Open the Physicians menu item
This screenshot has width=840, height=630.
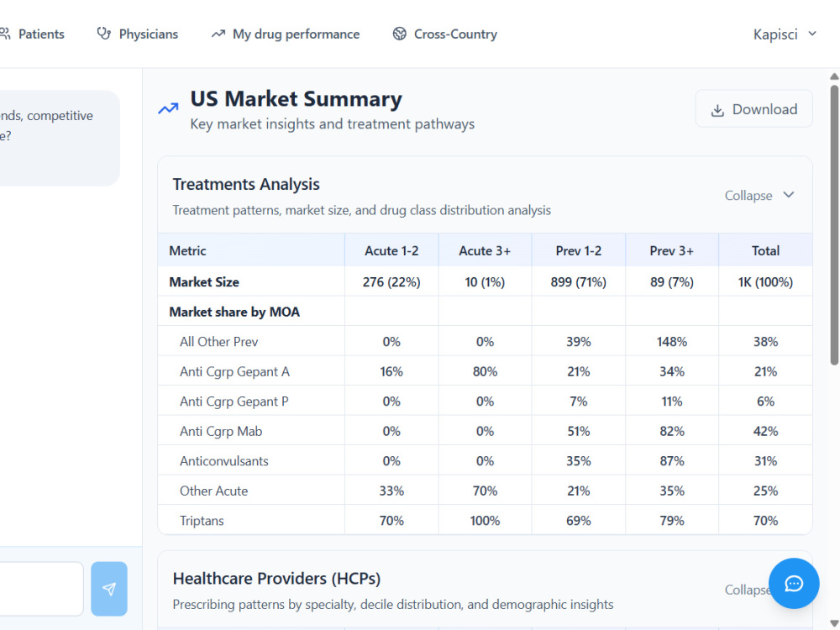[x=138, y=34]
